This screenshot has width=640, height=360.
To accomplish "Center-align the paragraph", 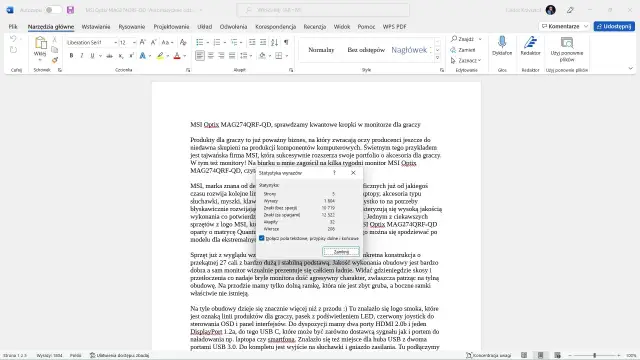I will click(211, 56).
